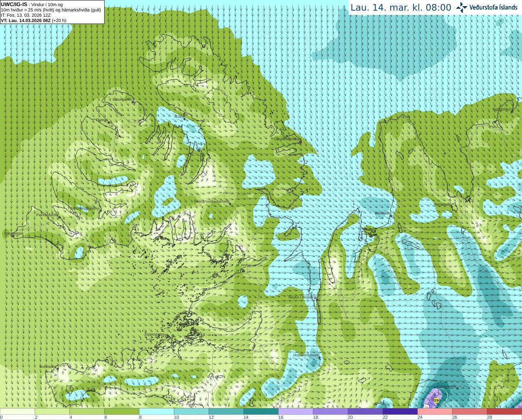Select the Bjargtangar station dot
The height and width of the screenshot is (420, 522).
coord(13,236)
